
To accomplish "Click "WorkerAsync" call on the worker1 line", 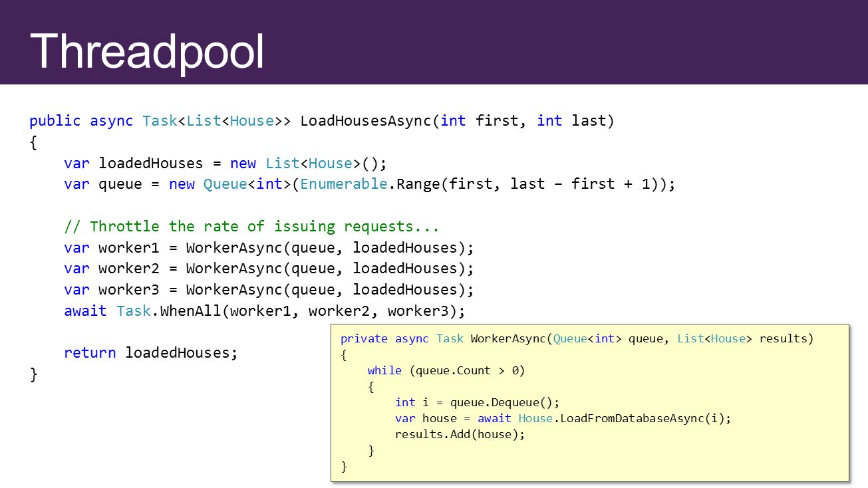I will 233,248.
